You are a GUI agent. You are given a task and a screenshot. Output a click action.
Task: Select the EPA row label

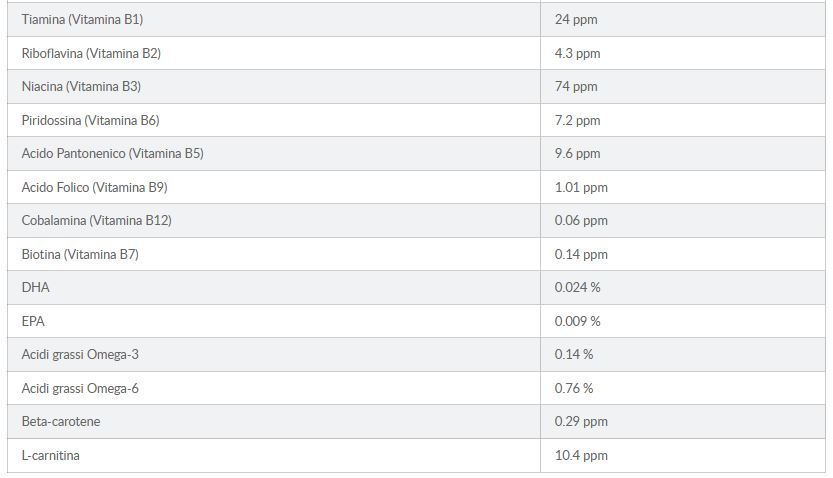coord(33,321)
